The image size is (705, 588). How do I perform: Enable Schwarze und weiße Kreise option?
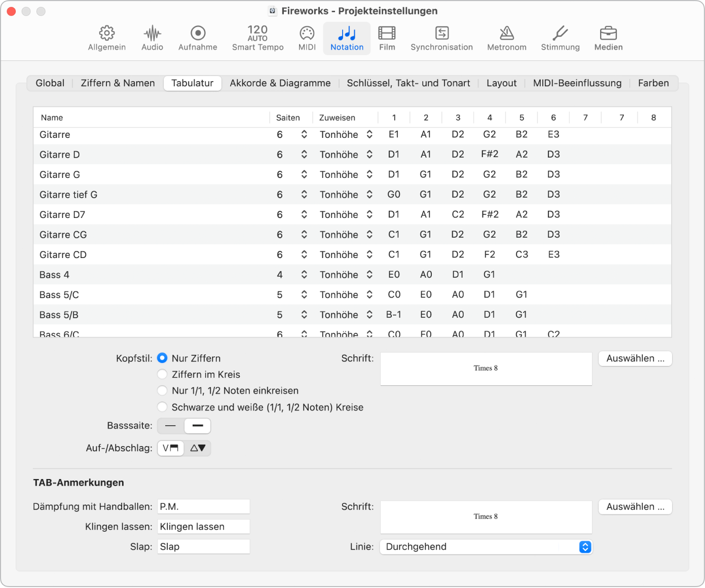(162, 407)
